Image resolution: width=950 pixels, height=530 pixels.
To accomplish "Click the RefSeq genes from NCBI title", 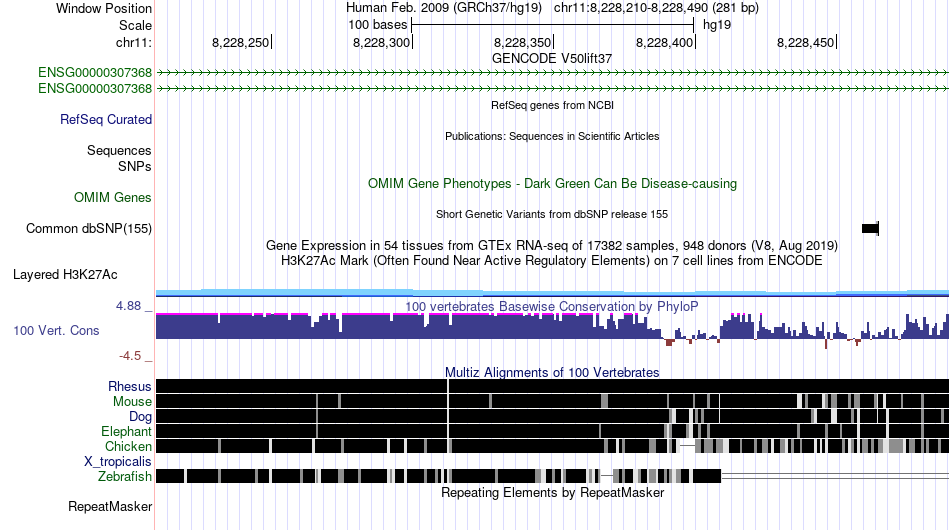I will (553, 105).
